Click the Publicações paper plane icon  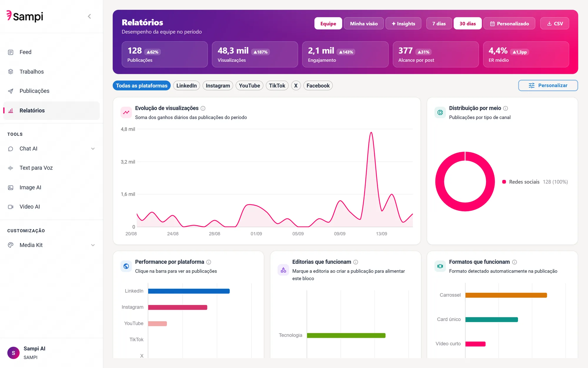11,91
